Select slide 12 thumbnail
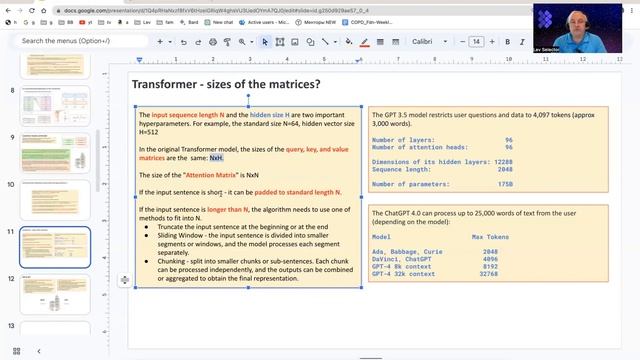 tap(55, 294)
